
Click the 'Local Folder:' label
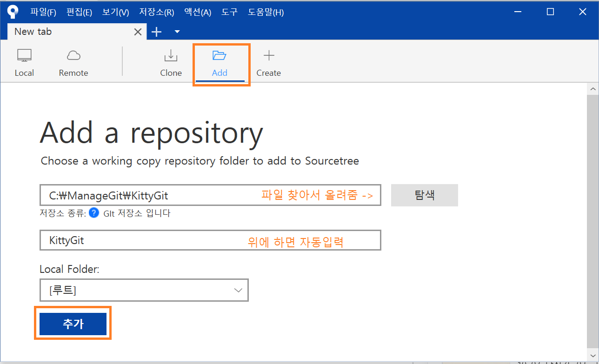[x=69, y=269]
